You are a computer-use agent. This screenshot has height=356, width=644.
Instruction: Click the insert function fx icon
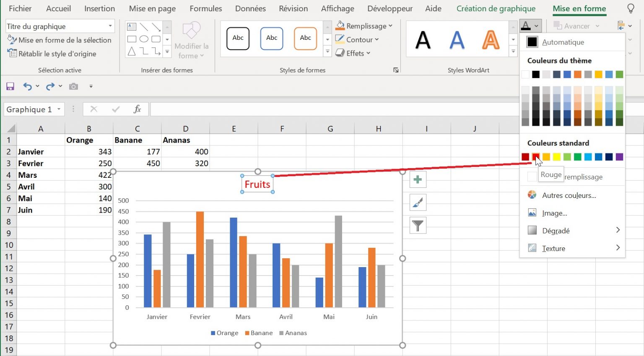pyautogui.click(x=137, y=109)
